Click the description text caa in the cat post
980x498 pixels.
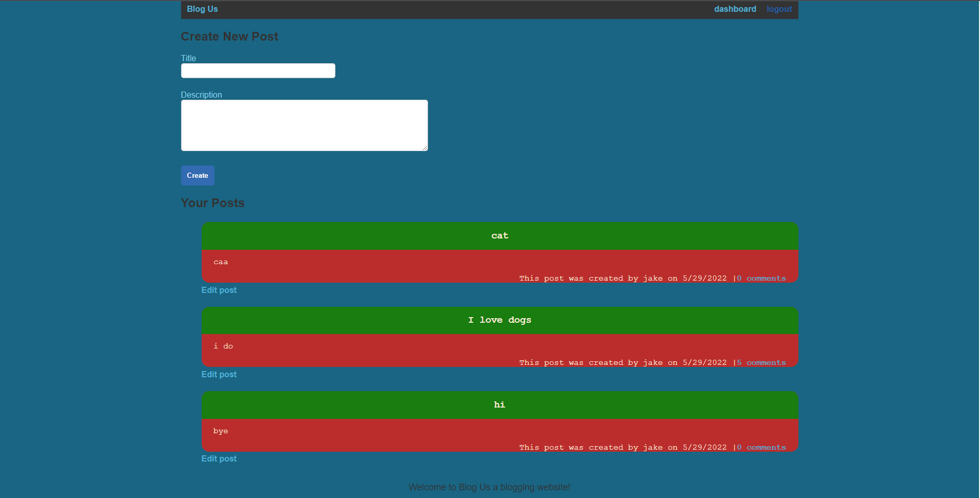click(x=220, y=262)
